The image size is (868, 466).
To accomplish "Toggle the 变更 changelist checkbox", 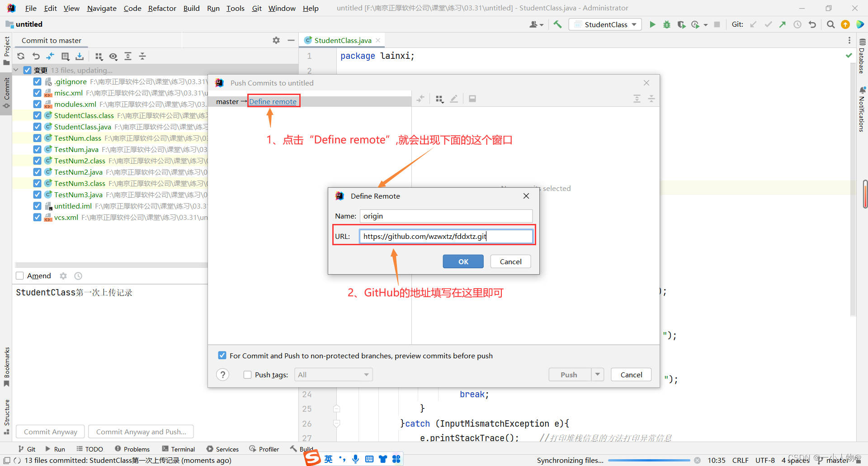I will [27, 70].
